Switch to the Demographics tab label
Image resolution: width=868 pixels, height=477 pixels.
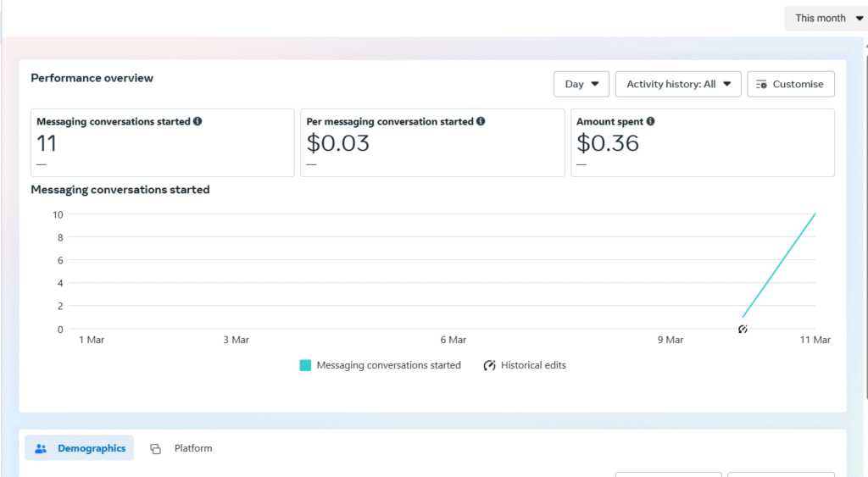(x=91, y=448)
